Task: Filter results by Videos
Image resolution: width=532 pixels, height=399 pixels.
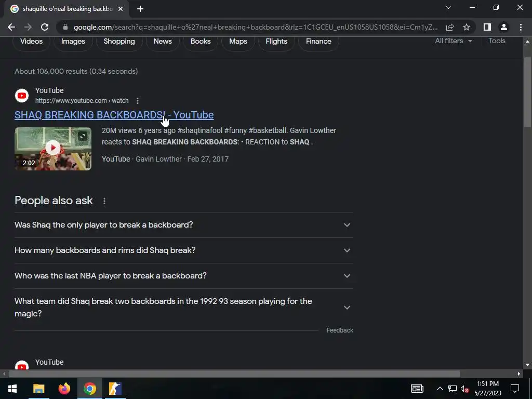Action: pos(31,42)
